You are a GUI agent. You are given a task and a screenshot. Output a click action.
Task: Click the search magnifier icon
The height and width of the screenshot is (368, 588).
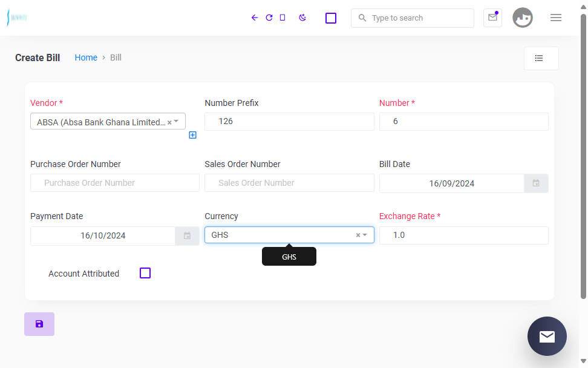tap(362, 18)
